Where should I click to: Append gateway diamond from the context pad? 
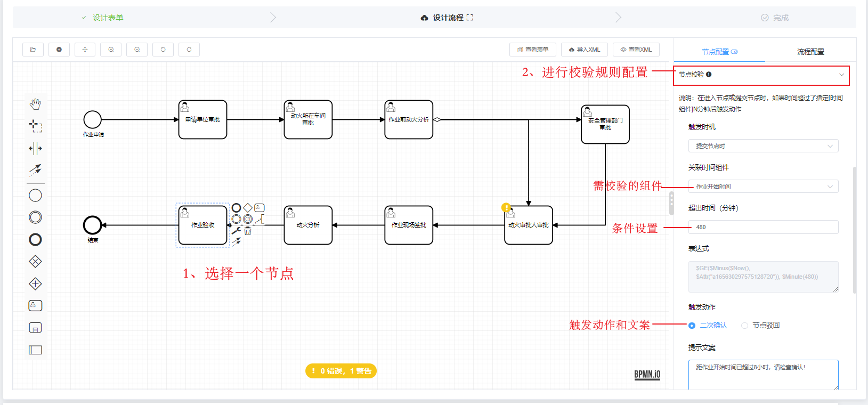coord(248,208)
